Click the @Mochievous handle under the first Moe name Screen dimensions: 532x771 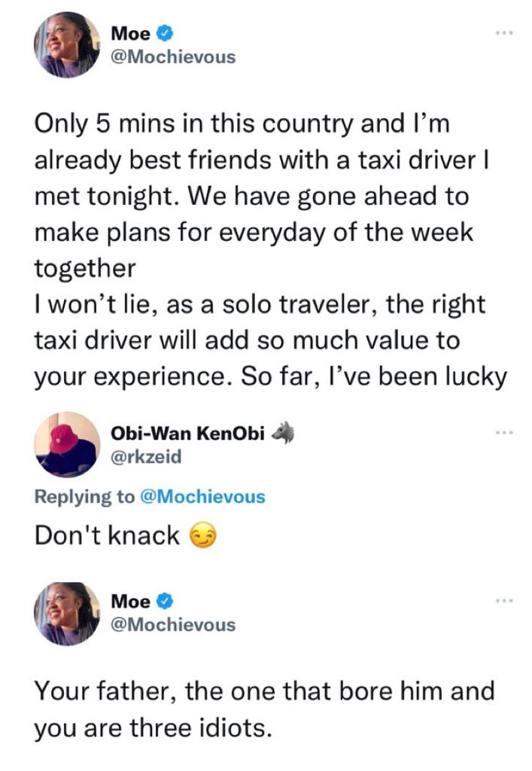click(172, 56)
